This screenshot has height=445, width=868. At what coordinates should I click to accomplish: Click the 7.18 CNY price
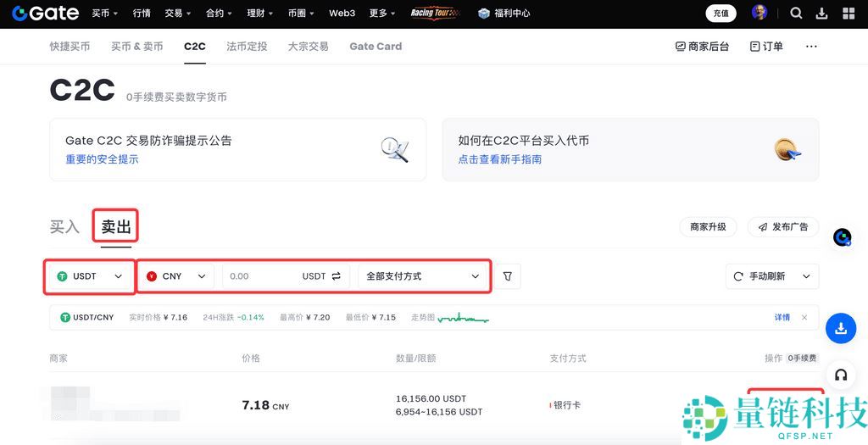265,405
